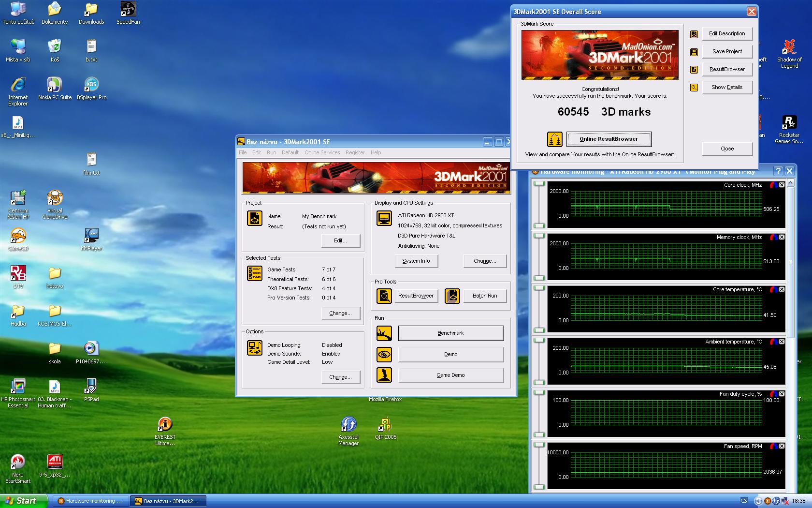This screenshot has width=812, height=508.
Task: Open the Help menu in 3DMark2001 SE
Action: [376, 152]
